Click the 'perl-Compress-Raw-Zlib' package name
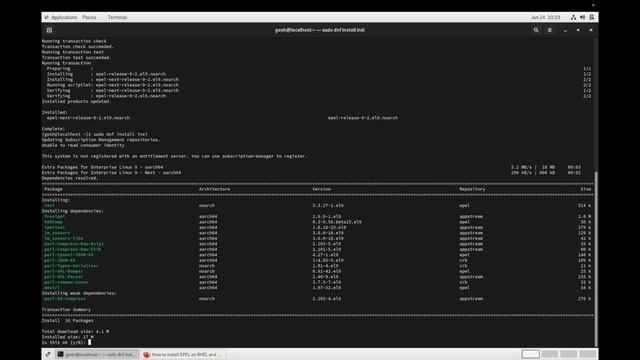640x360 pixels. point(73,249)
